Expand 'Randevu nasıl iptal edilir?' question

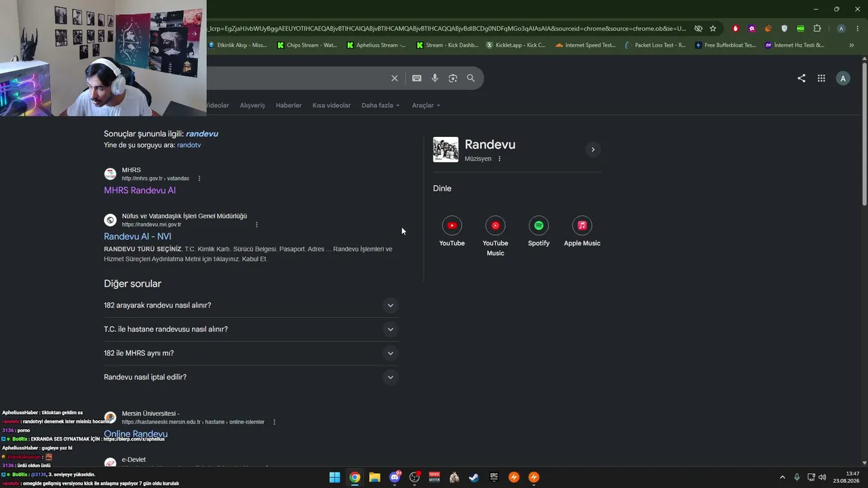tap(250, 377)
